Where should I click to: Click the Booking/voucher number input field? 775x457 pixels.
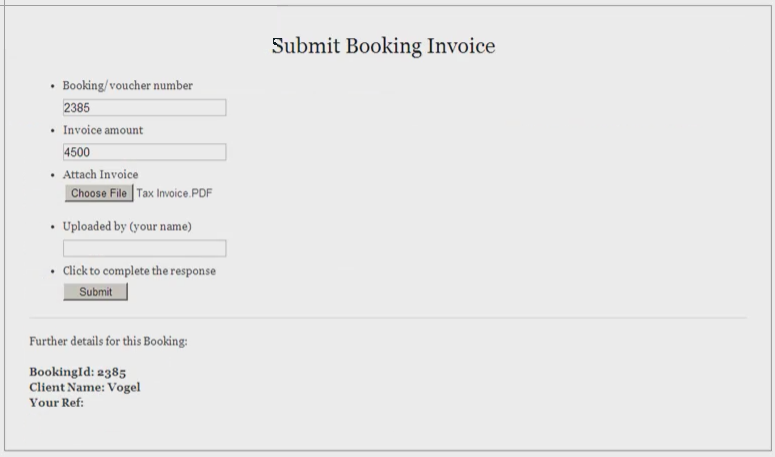pos(144,108)
